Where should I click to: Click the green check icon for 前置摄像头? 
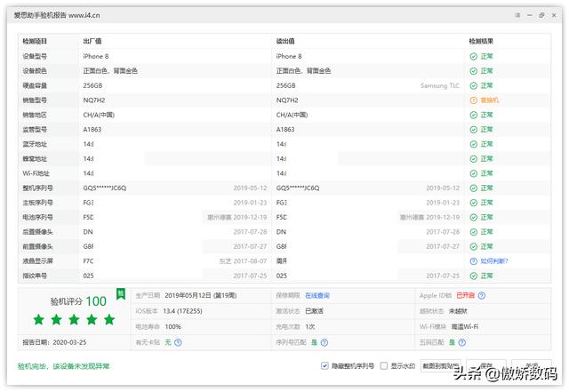coord(474,246)
